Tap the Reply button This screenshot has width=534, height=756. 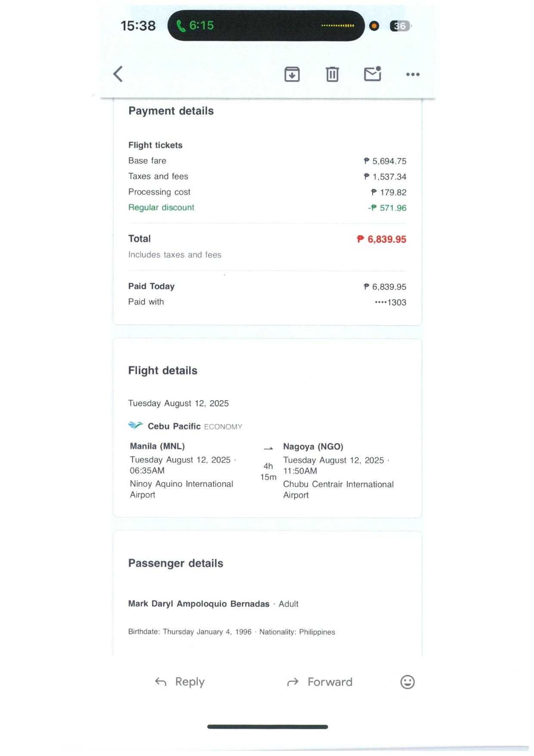(180, 682)
